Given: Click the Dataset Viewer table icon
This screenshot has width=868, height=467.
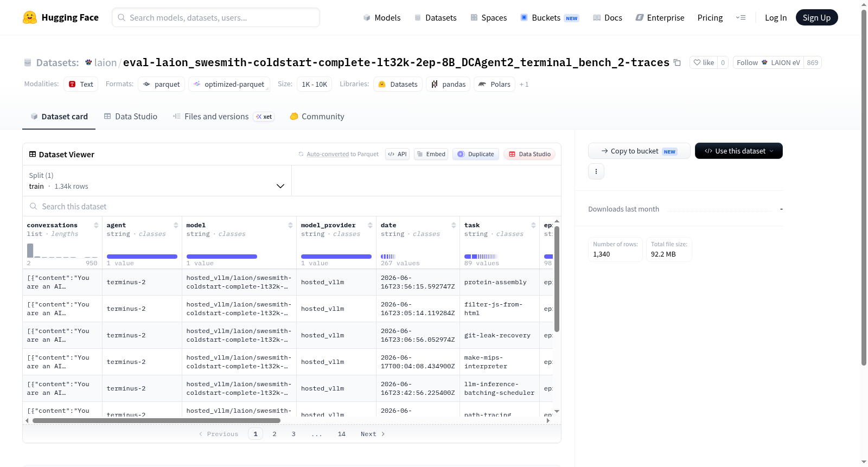Looking at the screenshot, I should point(33,154).
